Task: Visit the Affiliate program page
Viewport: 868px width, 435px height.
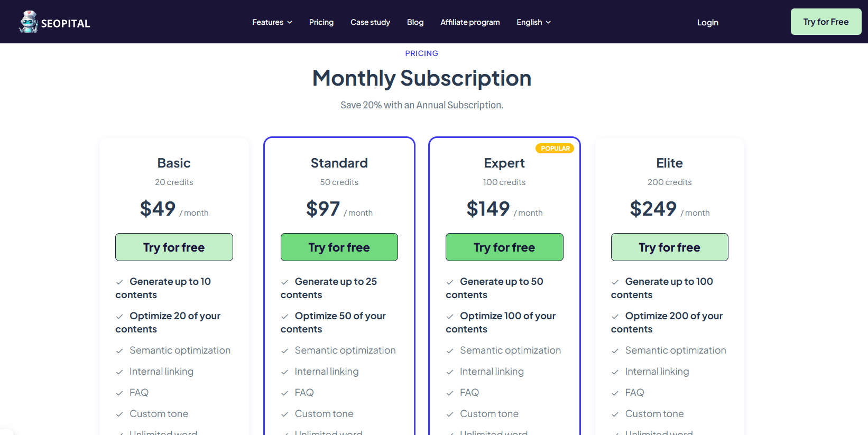Action: (x=470, y=22)
